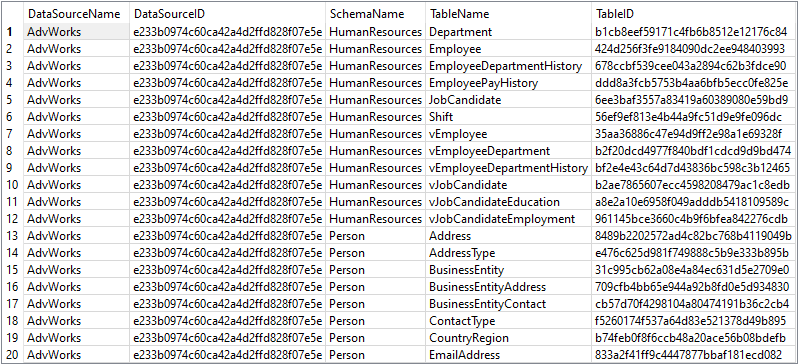The image size is (798, 364).
Task: Click TableID b74feb0f8f6ccb48a20ace56b08bdefb
Action: [693, 338]
